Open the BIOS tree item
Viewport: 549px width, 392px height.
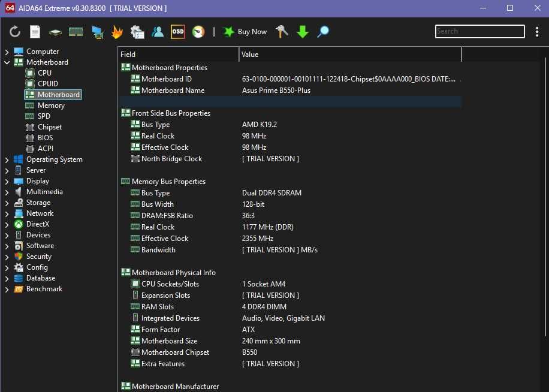click(45, 138)
